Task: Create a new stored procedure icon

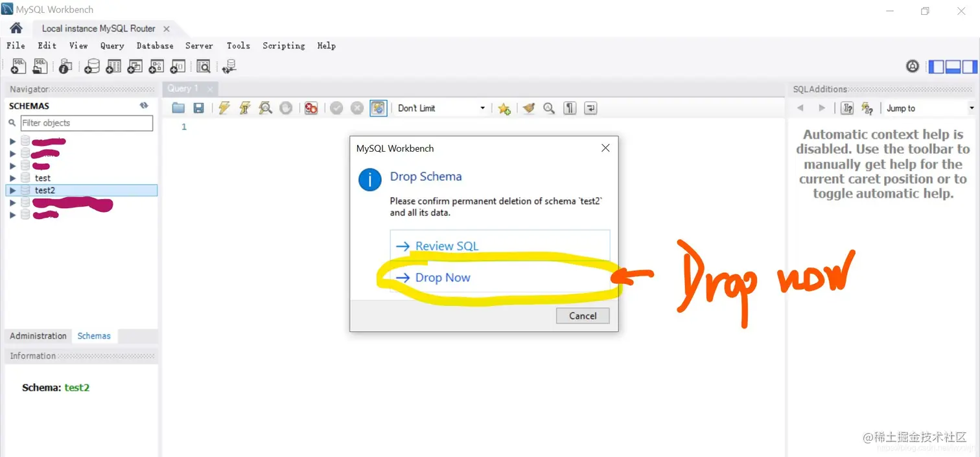Action: point(156,66)
